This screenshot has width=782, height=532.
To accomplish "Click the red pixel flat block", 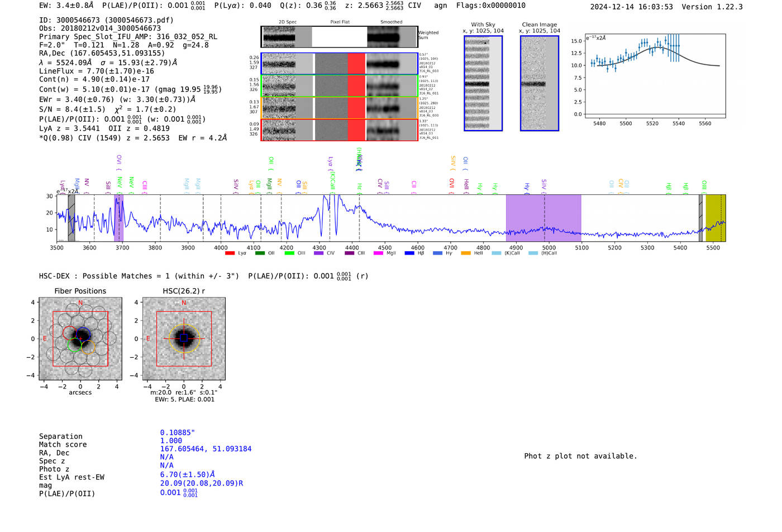I will click(356, 97).
